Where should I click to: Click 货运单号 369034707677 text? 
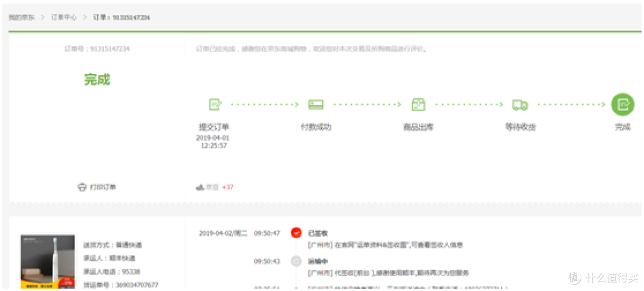[x=120, y=284]
